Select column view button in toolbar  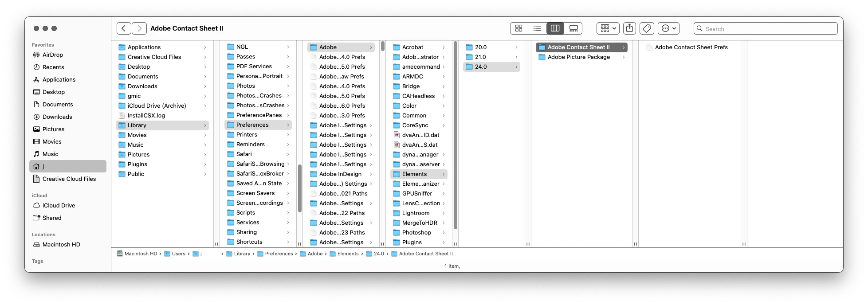point(555,28)
